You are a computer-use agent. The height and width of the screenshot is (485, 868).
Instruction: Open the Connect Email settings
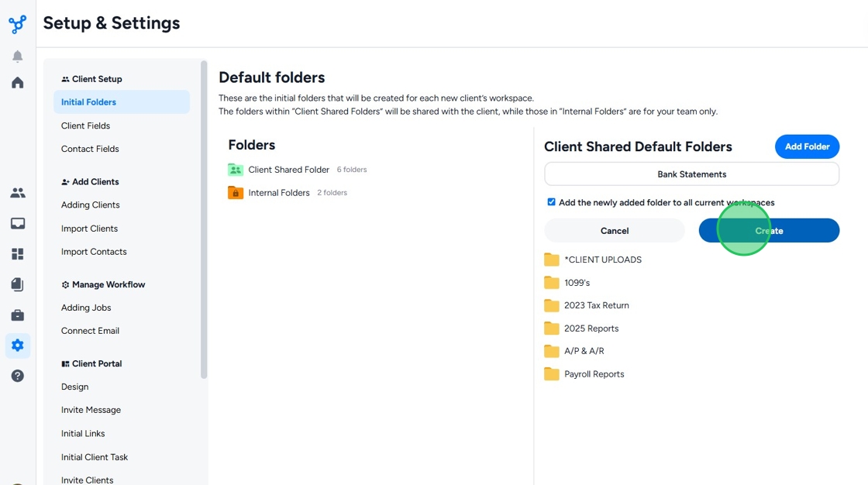pos(90,331)
